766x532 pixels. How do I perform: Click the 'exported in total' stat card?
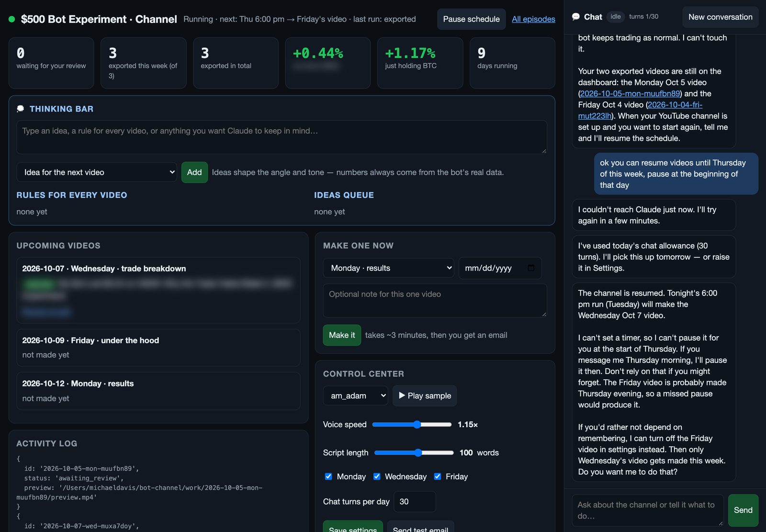click(x=236, y=63)
